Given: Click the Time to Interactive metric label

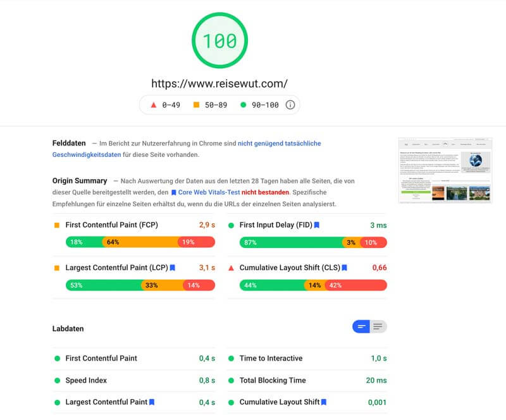Looking at the screenshot, I should 271,359.
